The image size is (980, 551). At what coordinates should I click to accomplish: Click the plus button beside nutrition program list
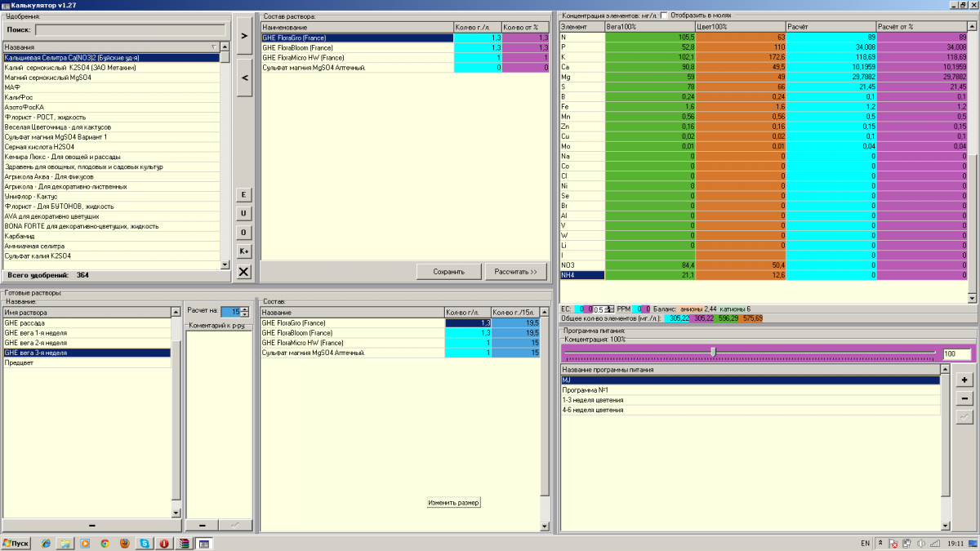pyautogui.click(x=964, y=380)
